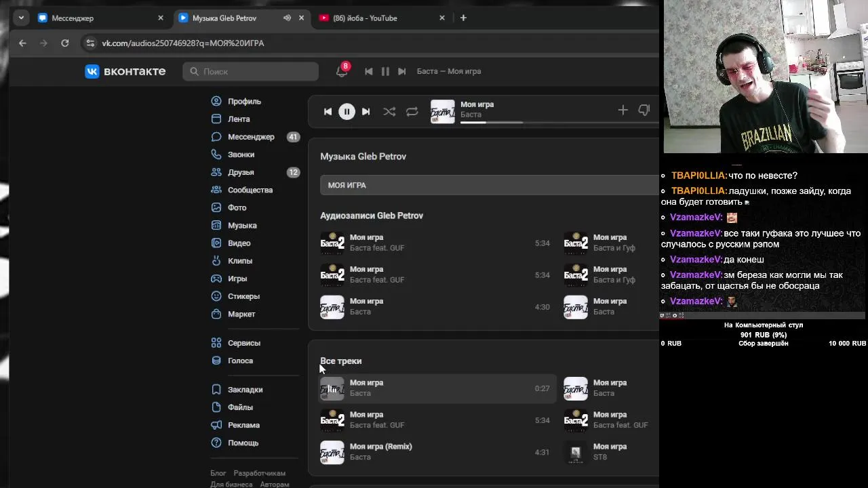The image size is (868, 488).
Task: Dislike current track in player
Action: [x=644, y=110]
